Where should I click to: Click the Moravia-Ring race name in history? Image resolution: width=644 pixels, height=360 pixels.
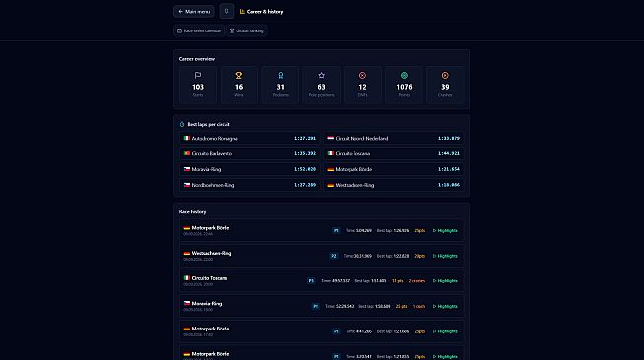coord(207,304)
